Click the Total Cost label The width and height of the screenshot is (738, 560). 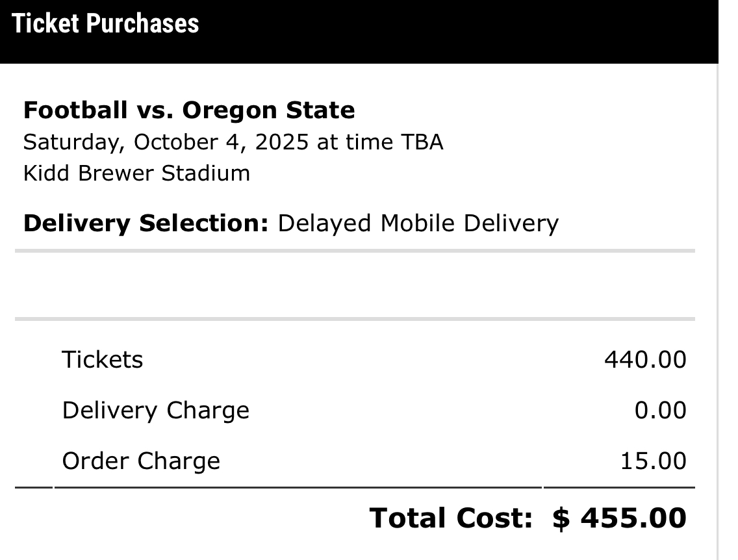[x=451, y=518]
